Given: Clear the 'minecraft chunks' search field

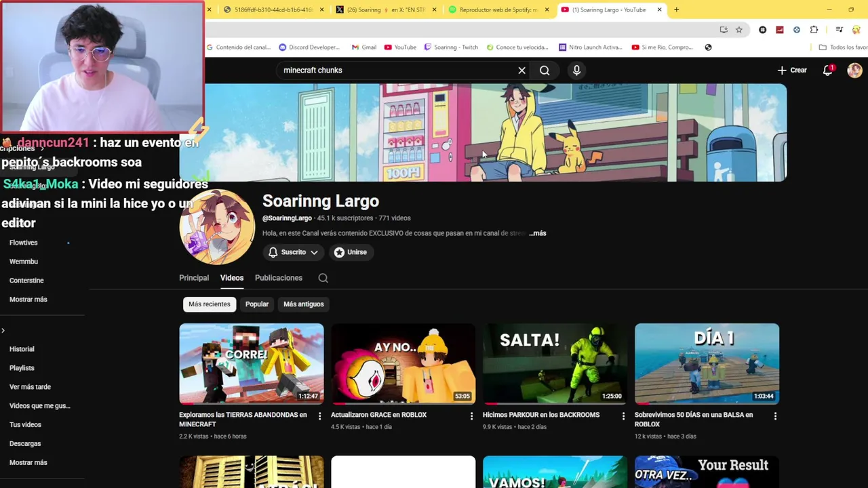Looking at the screenshot, I should pyautogui.click(x=521, y=70).
